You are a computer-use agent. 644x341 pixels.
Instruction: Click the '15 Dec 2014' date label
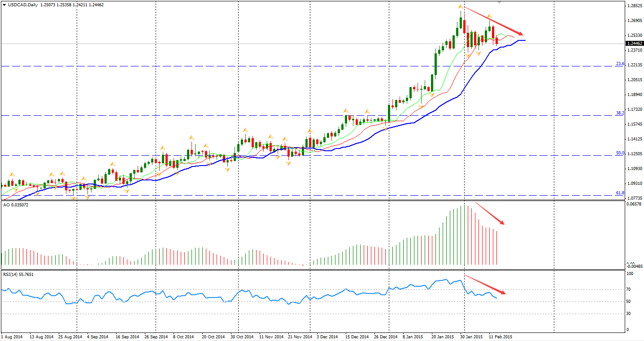pyautogui.click(x=357, y=336)
